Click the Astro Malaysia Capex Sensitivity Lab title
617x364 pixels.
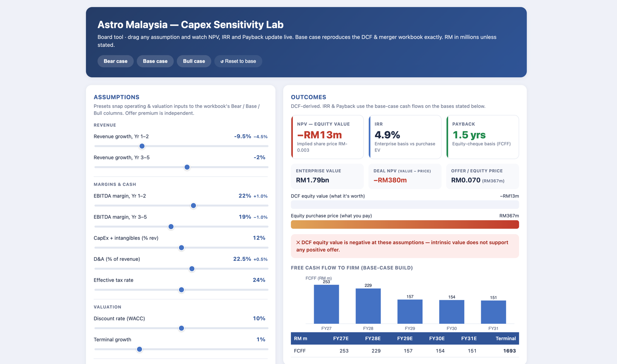tap(190, 24)
